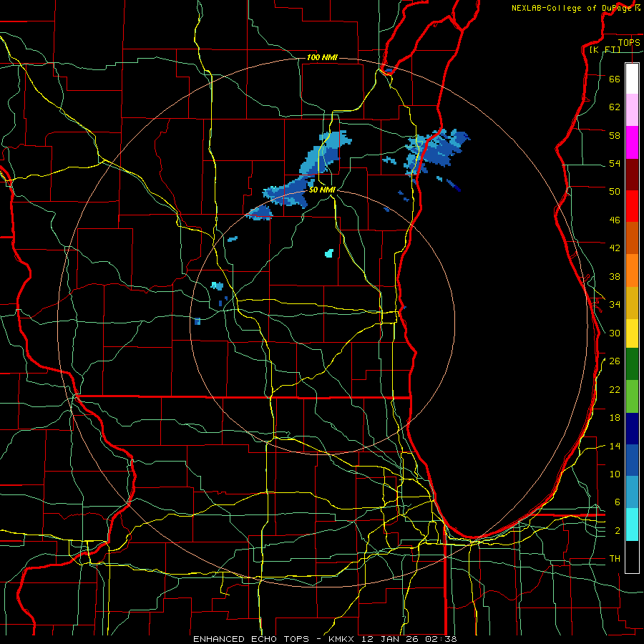The height and width of the screenshot is (644, 644).
Task: Click the black TH threshold swatch
Action: 632,557
